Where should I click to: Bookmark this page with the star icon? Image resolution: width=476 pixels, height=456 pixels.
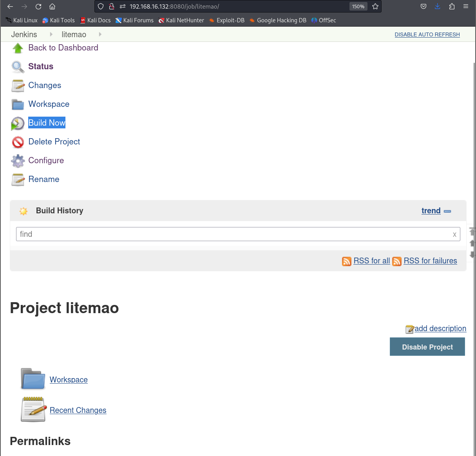click(375, 6)
